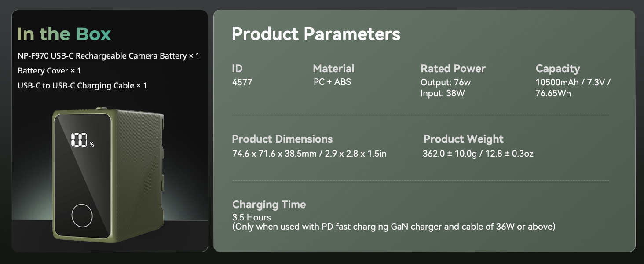Viewport: 644px width, 264px height.
Task: Select the "3.5 Hours" charging time value
Action: pyautogui.click(x=252, y=217)
